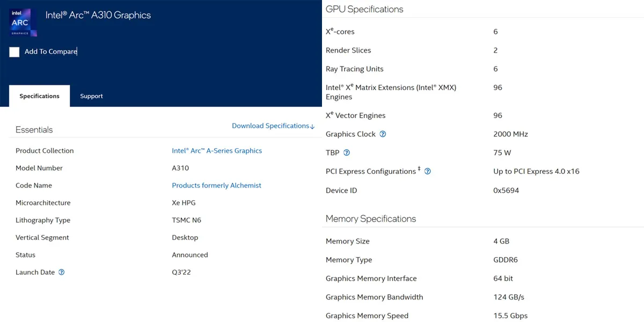Click the Intel Arc A310 Graphics title

pyautogui.click(x=98, y=15)
